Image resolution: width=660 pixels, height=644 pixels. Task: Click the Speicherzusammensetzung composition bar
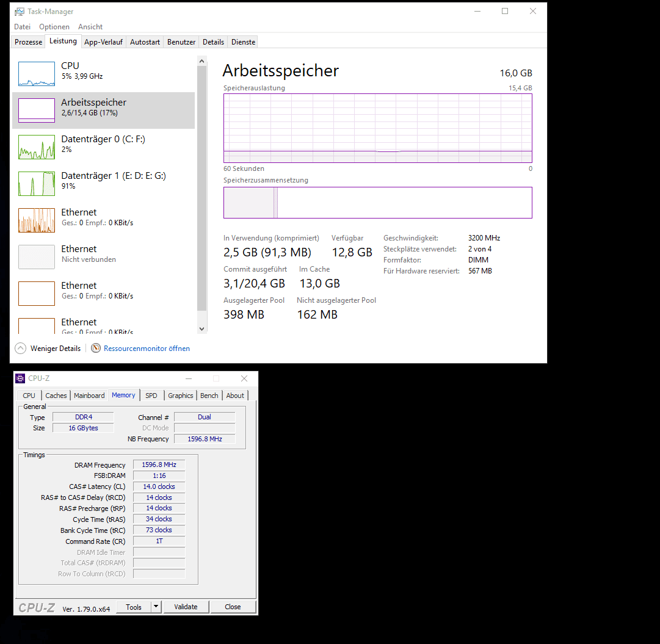377,203
